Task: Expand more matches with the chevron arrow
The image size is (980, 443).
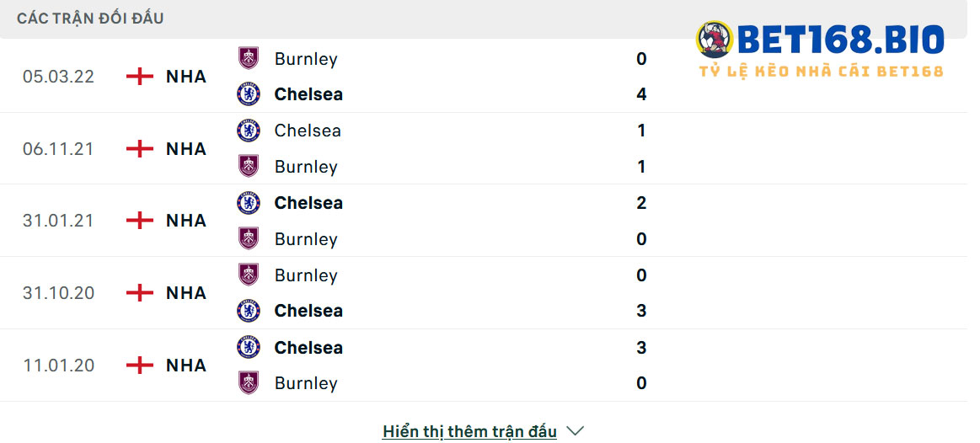Action: [575, 431]
